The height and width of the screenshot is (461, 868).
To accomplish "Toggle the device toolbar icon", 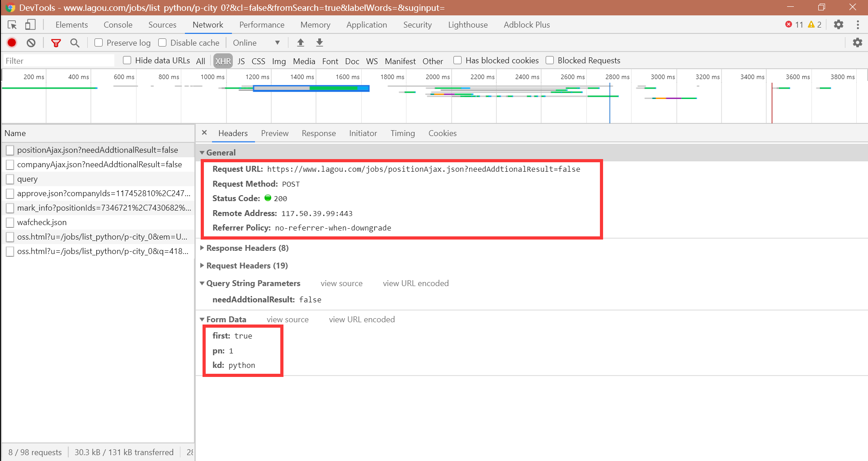I will click(30, 25).
